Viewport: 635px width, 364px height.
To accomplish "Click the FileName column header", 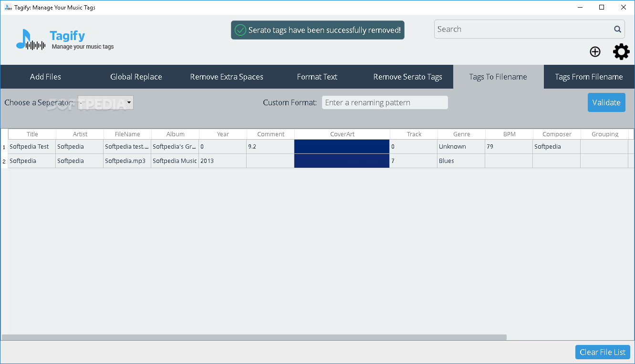I will click(x=128, y=134).
